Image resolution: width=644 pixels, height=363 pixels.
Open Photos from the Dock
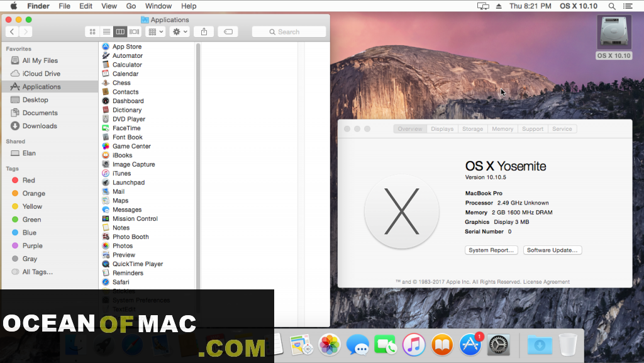pyautogui.click(x=330, y=344)
